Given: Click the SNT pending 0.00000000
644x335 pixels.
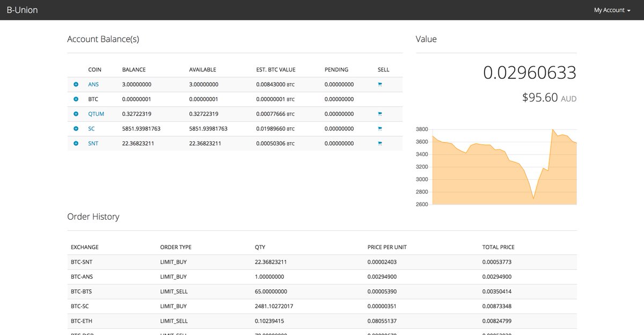Looking at the screenshot, I should (339, 143).
